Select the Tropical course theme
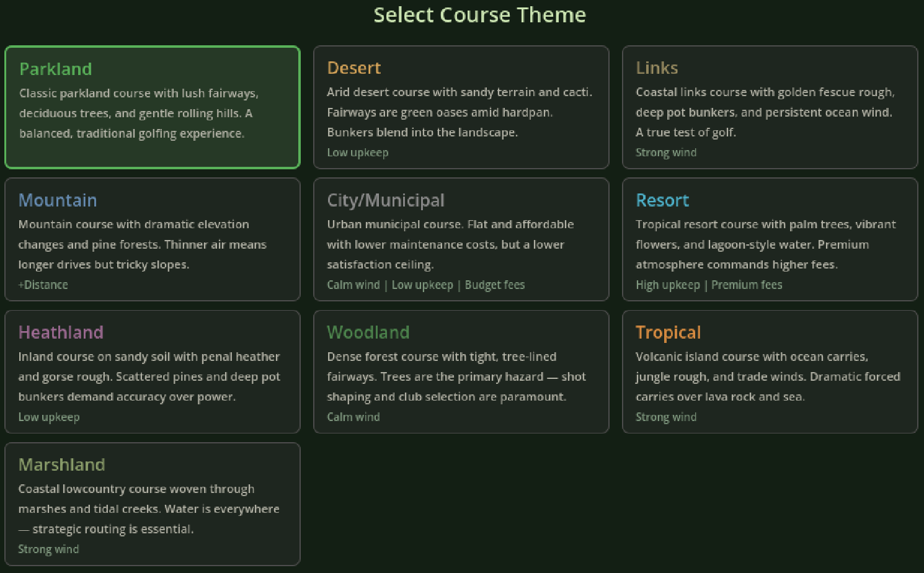The image size is (924, 573). (770, 371)
